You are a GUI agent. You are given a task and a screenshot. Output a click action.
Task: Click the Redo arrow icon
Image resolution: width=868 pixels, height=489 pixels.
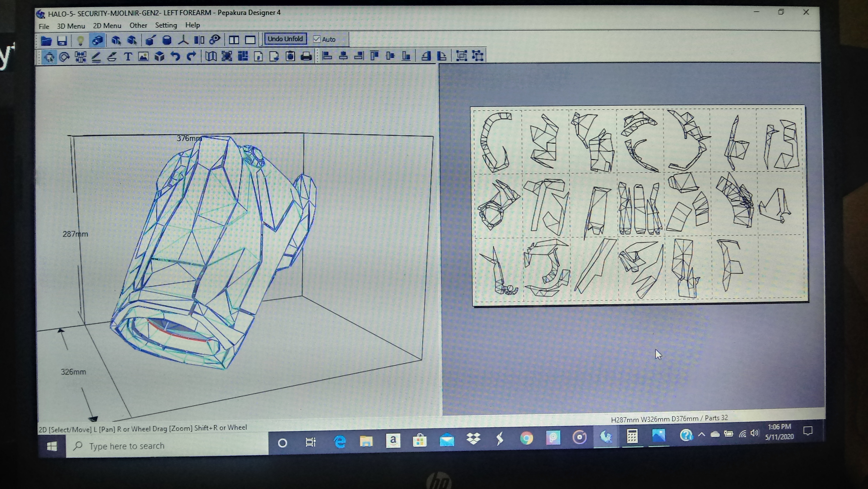tap(191, 56)
